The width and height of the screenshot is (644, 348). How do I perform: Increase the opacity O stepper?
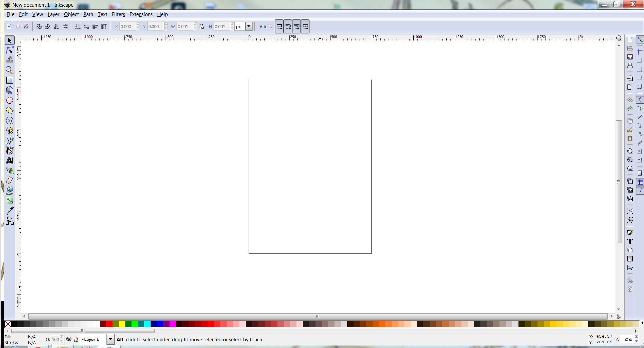pos(61,338)
